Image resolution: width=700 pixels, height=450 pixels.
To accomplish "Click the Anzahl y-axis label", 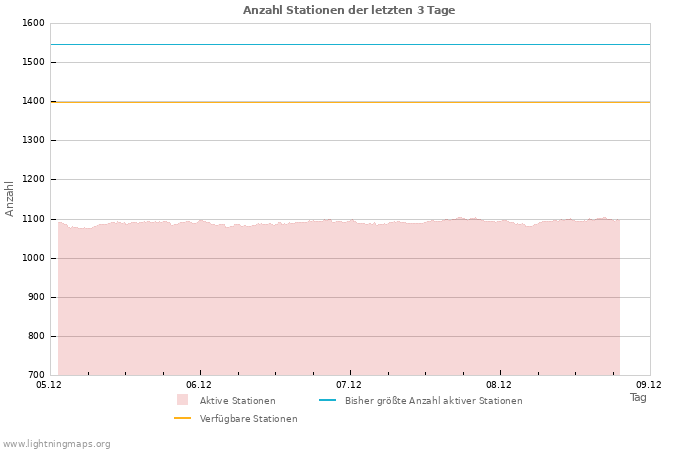I will 10,198.
